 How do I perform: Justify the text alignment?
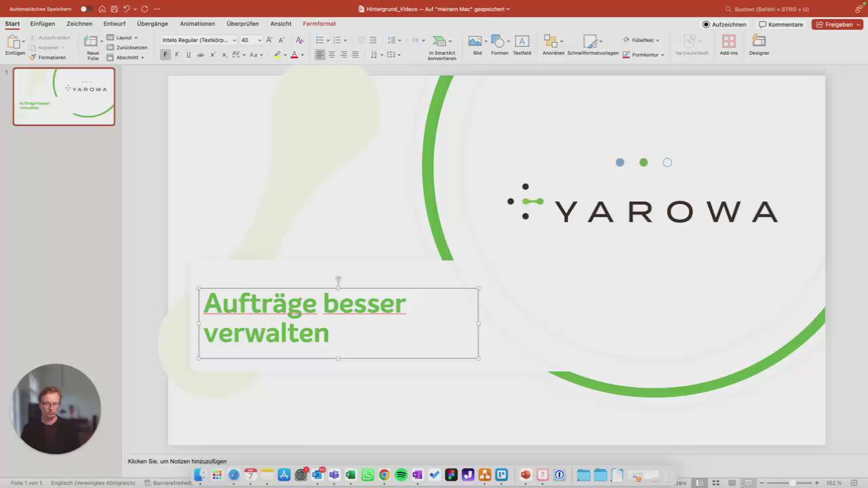point(355,55)
